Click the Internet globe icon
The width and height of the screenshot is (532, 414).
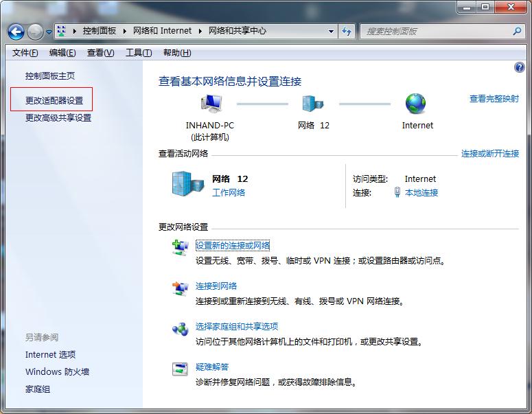click(x=416, y=104)
